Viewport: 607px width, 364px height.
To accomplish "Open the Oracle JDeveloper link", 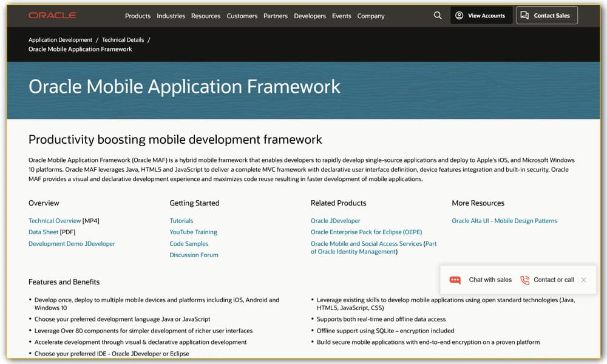I will 336,220.
